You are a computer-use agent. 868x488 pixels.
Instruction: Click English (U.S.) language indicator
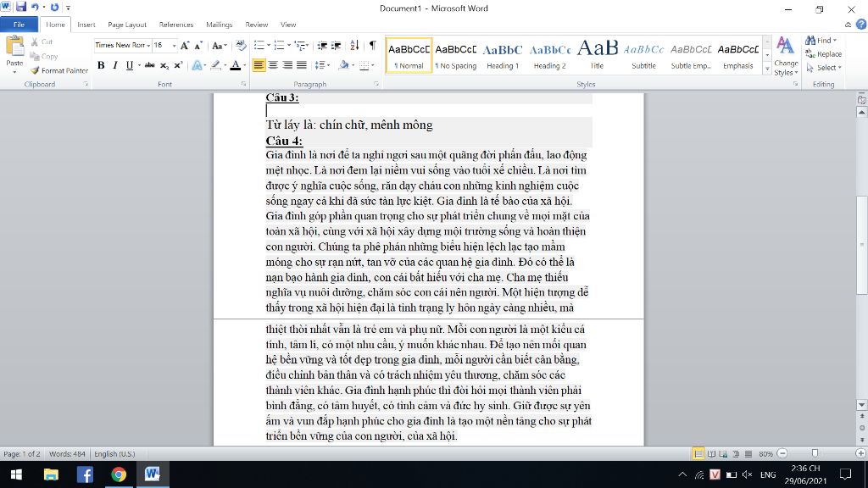coord(114,454)
